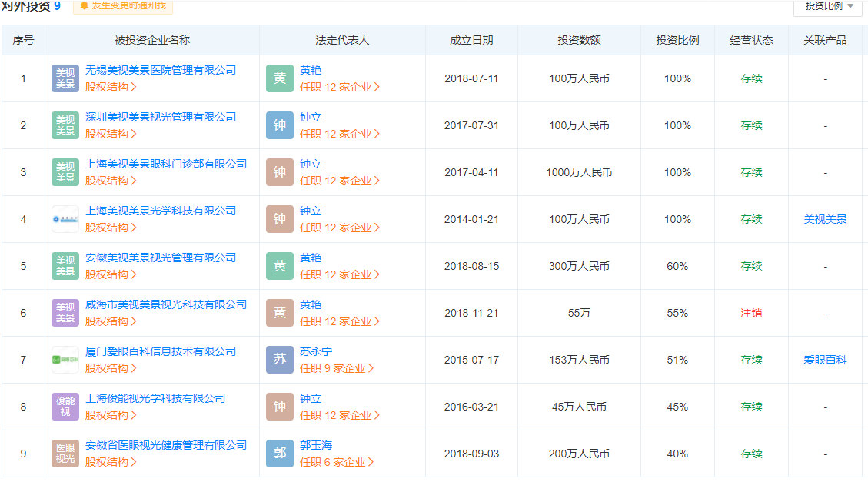Viewport: 868px width, 482px height.
Task: Click the 俊能视 purple logo icon
Action: pos(65,407)
